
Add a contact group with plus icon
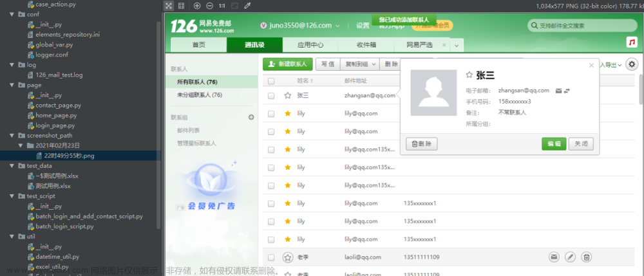point(251,117)
